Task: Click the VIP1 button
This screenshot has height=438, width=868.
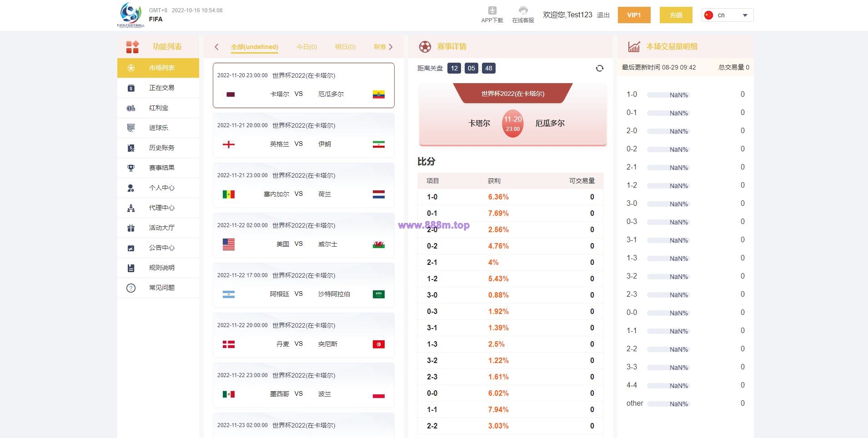Action: (634, 15)
